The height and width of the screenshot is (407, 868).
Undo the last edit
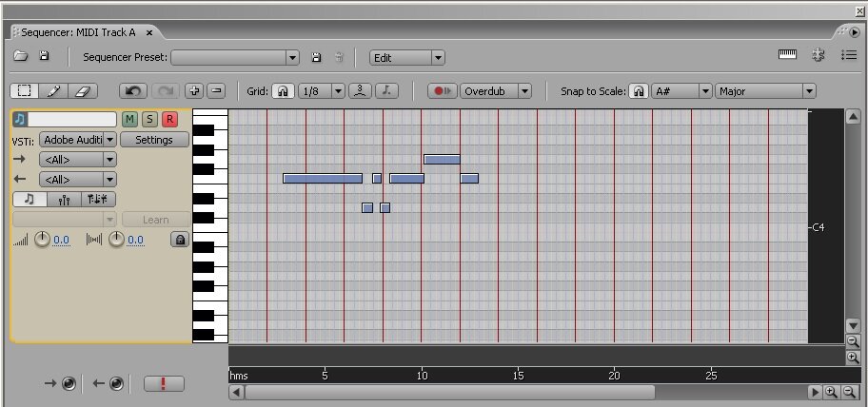coord(133,91)
